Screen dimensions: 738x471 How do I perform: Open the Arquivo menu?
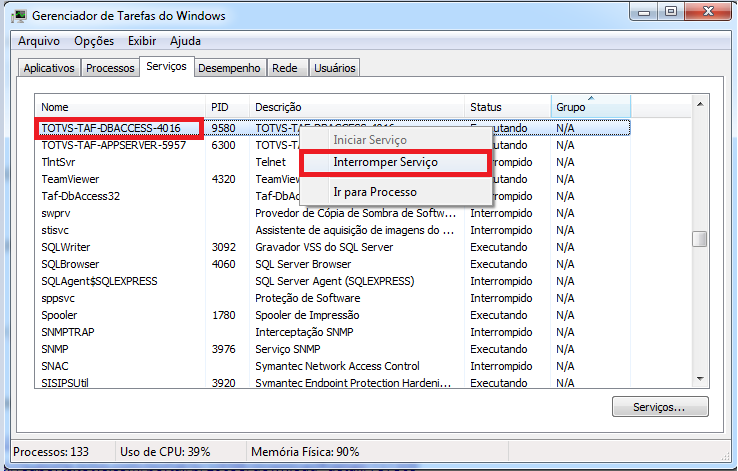[x=39, y=41]
